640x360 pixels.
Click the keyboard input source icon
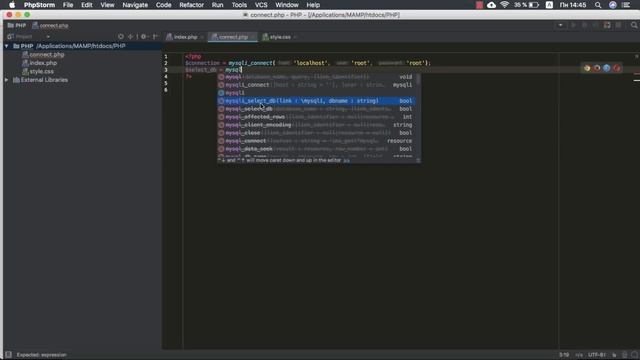[549, 5]
